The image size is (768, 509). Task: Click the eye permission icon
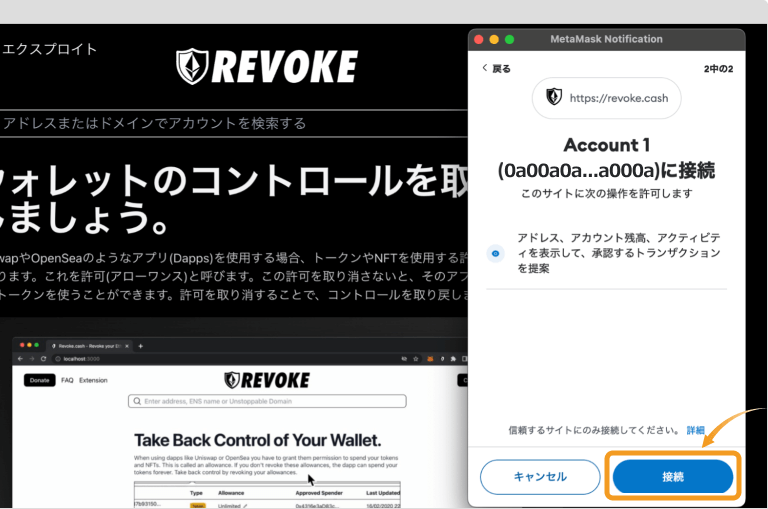495,253
